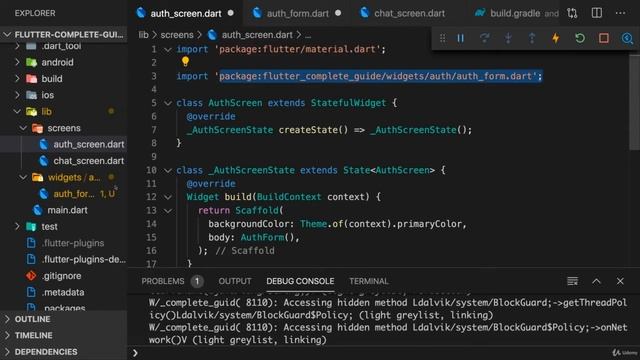The width and height of the screenshot is (640, 360).
Task: Click the AuthForm() call on line 15
Action: (269, 238)
